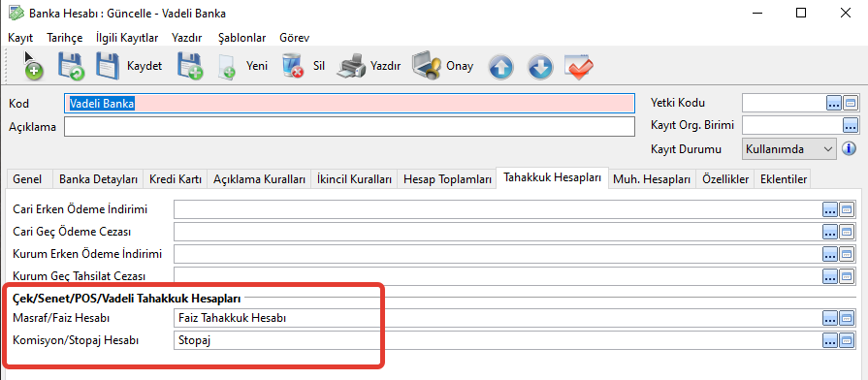Click the info icon beside Kayıt Durumu
Image resolution: width=868 pixels, height=380 pixels.
849,148
